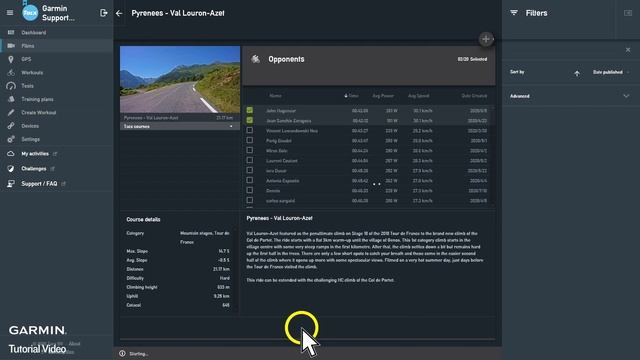Screen dimensions: 640x360
Task: Click the info icon beside Starting...
Action: [122, 353]
